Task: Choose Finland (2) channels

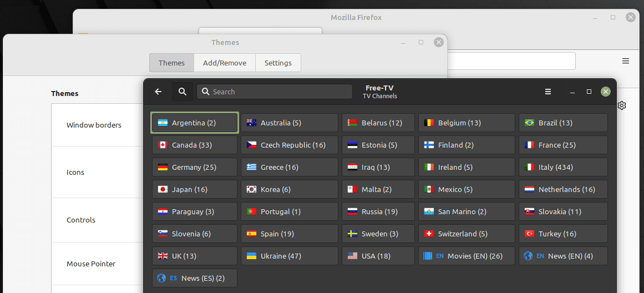Action: point(466,145)
